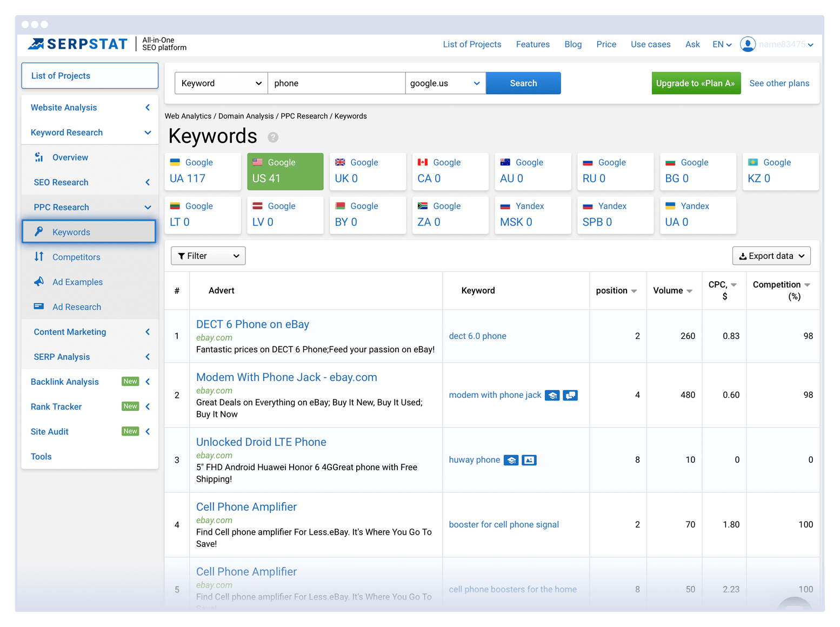Select the Google BG 0 database card
Viewport: 840px width, 627px height.
click(698, 171)
